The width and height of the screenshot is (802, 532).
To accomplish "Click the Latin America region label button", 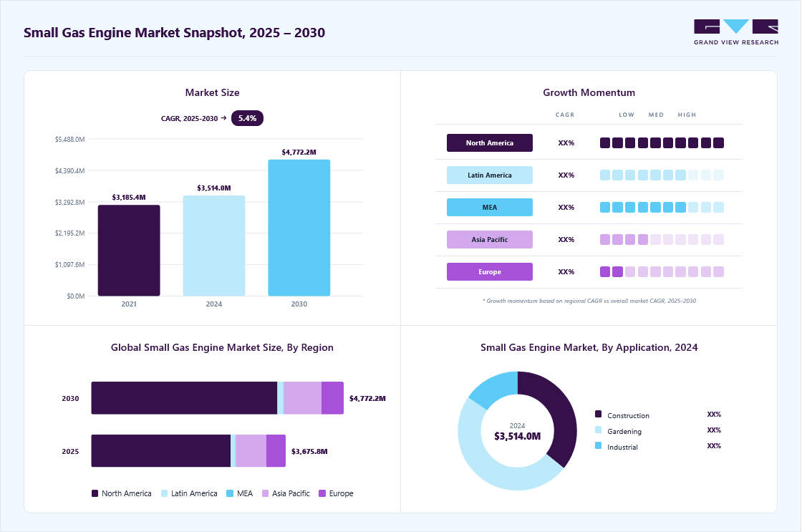I will pyautogui.click(x=490, y=175).
